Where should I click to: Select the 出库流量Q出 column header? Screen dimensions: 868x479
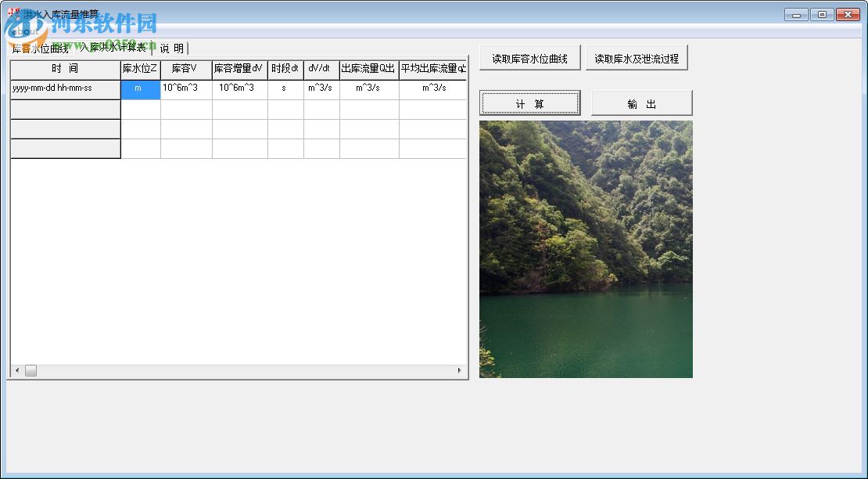(x=368, y=69)
